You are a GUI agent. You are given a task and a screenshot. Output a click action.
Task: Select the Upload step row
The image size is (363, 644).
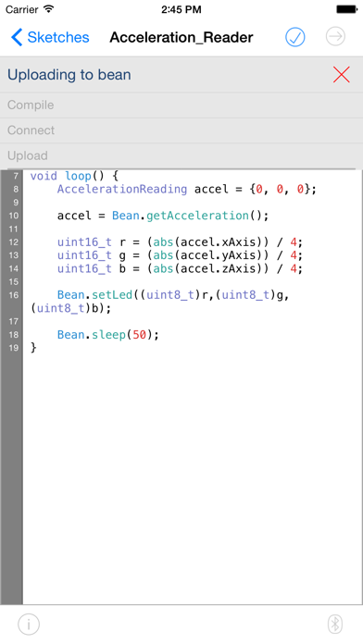pyautogui.click(x=181, y=156)
